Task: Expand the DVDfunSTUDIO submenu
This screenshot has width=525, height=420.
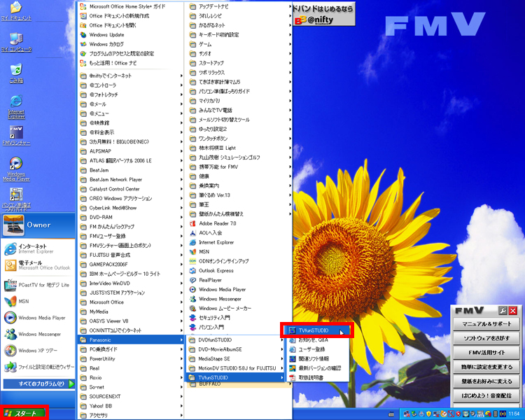Action: 235,339
